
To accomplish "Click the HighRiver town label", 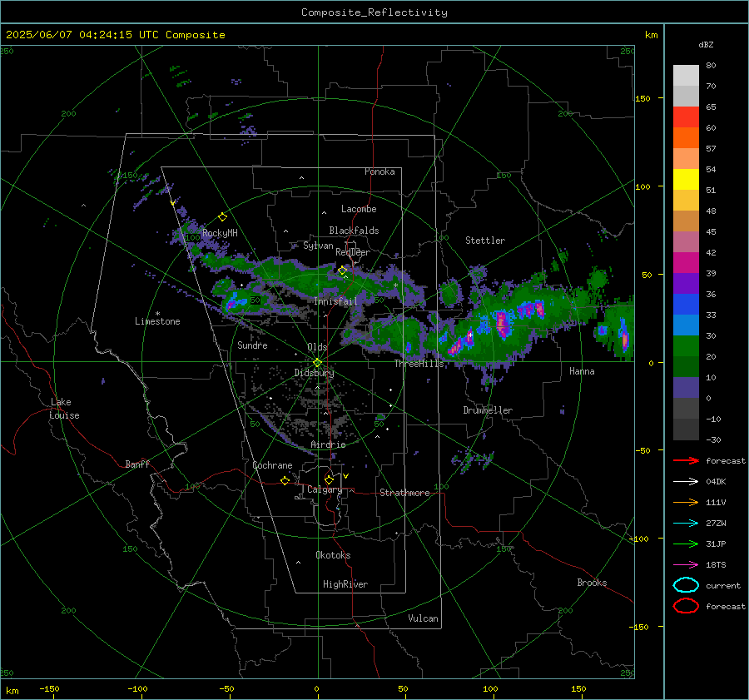I will [345, 584].
